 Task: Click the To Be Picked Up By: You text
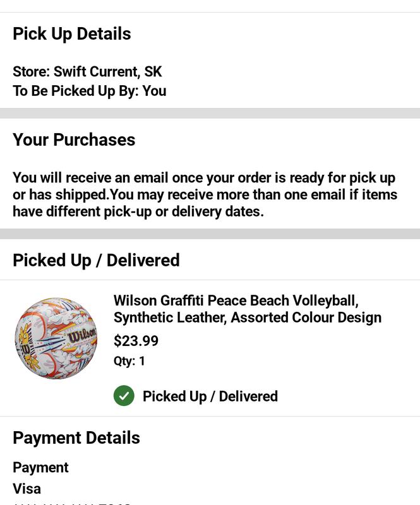click(90, 91)
